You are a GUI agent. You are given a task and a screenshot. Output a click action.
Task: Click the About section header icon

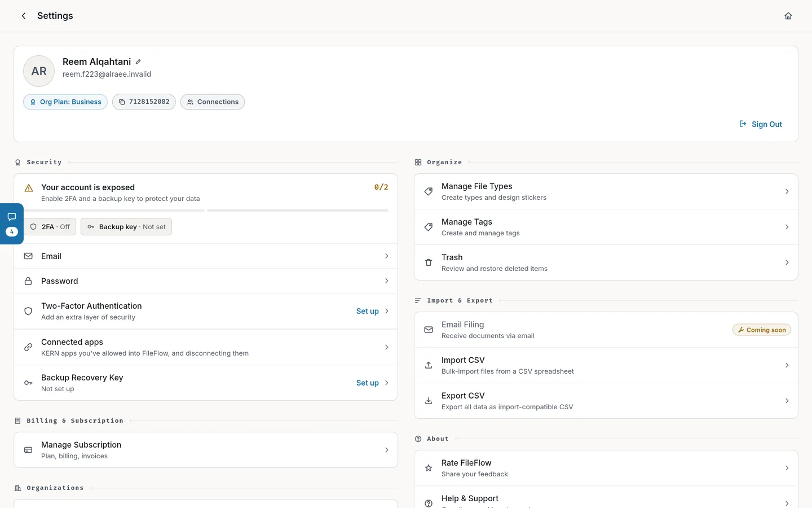click(418, 439)
